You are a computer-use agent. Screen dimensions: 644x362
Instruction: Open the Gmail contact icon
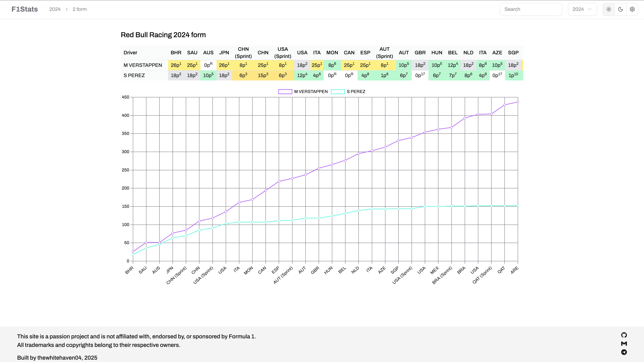click(x=624, y=344)
